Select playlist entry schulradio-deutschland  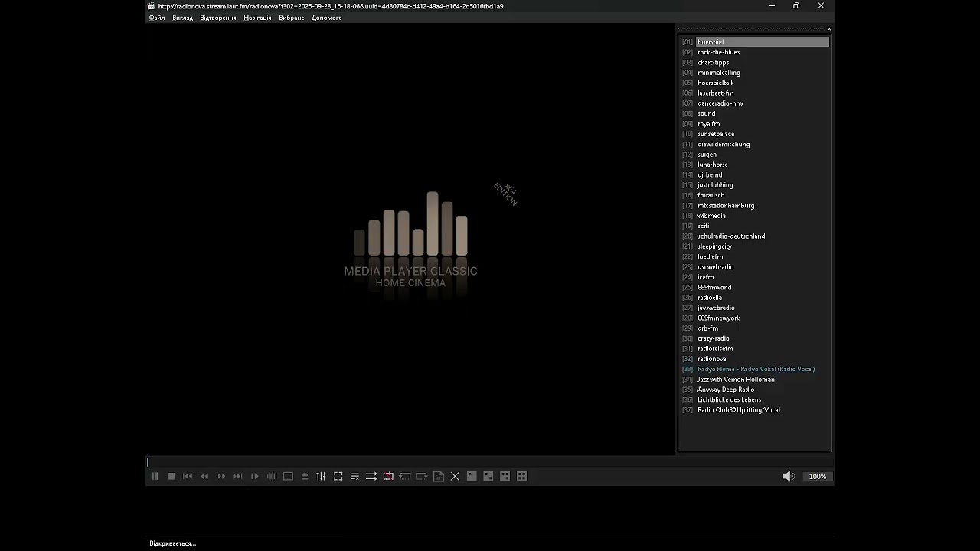point(755,236)
